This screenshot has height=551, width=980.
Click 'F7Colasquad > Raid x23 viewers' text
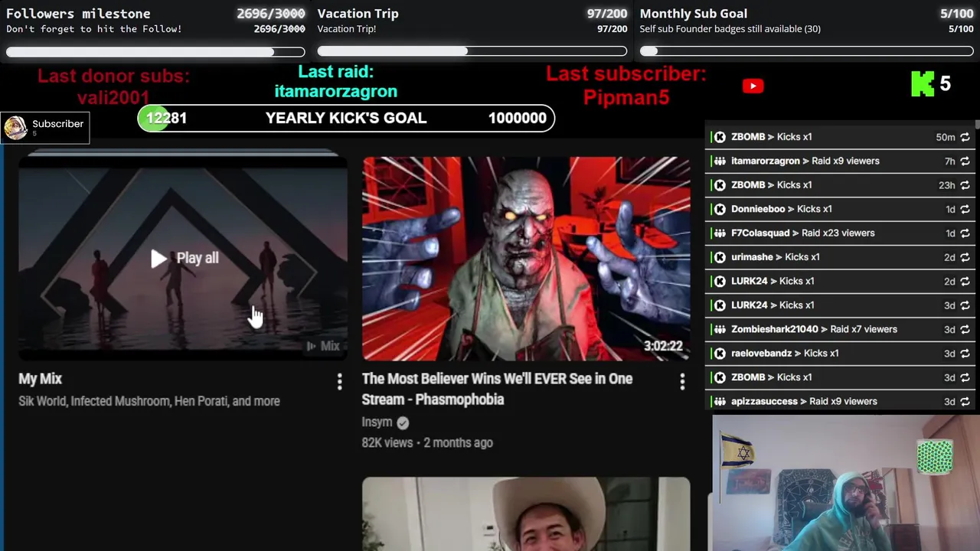click(x=802, y=233)
